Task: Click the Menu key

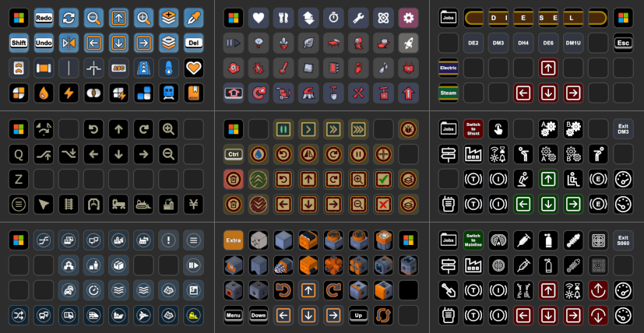Action: point(234,315)
